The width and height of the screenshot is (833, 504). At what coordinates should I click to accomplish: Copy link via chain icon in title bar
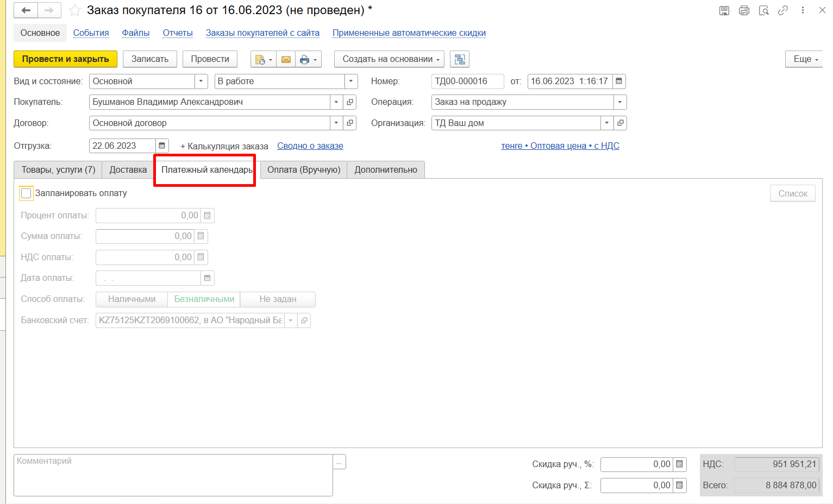pos(783,10)
